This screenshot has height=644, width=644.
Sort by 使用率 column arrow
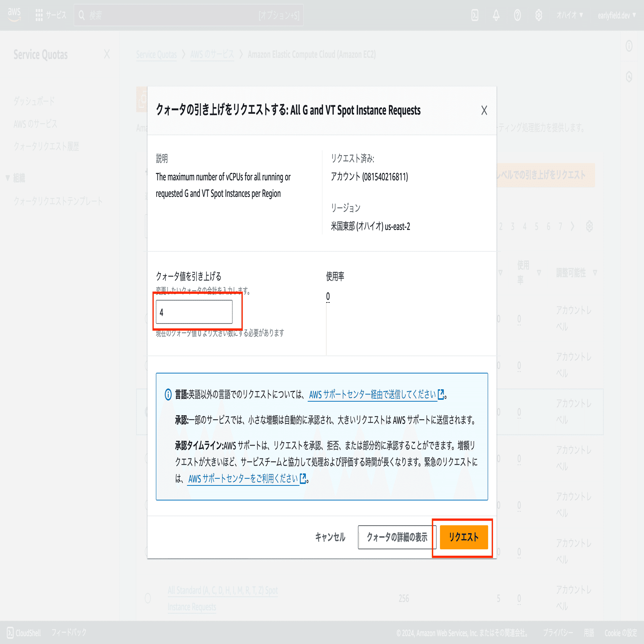click(x=539, y=273)
